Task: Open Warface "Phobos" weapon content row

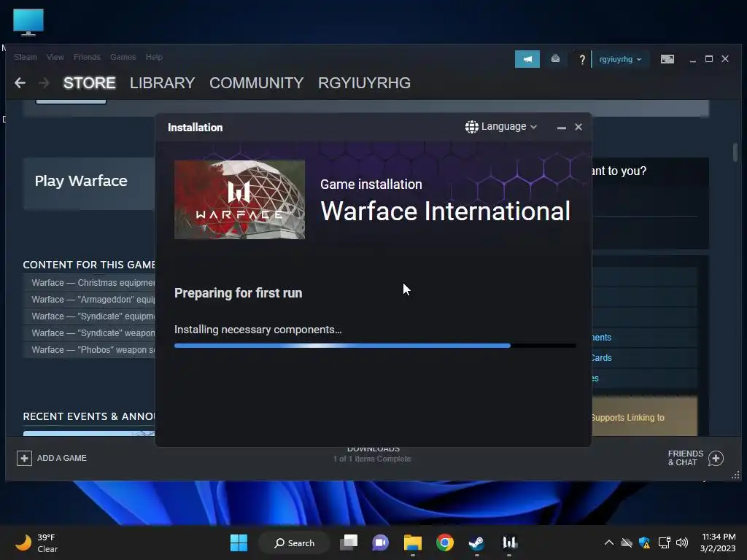Action: (x=89, y=349)
